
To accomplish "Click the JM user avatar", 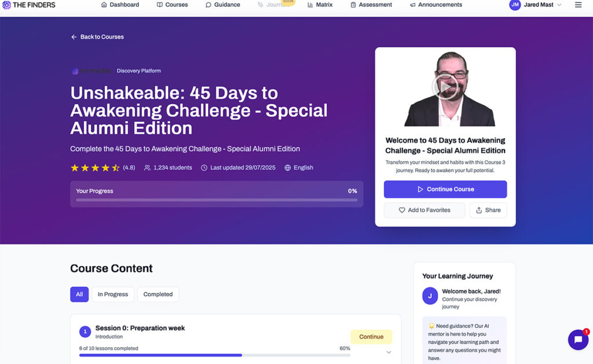I will pyautogui.click(x=515, y=5).
